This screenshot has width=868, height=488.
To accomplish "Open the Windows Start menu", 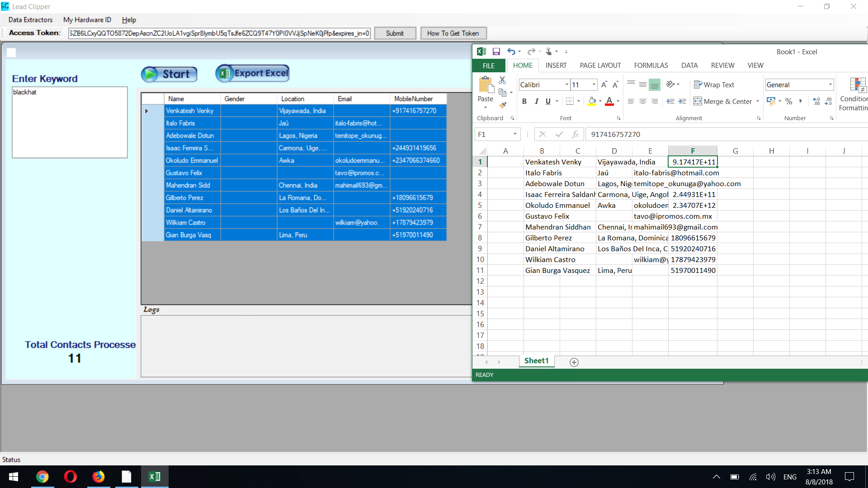I will pos(14,477).
